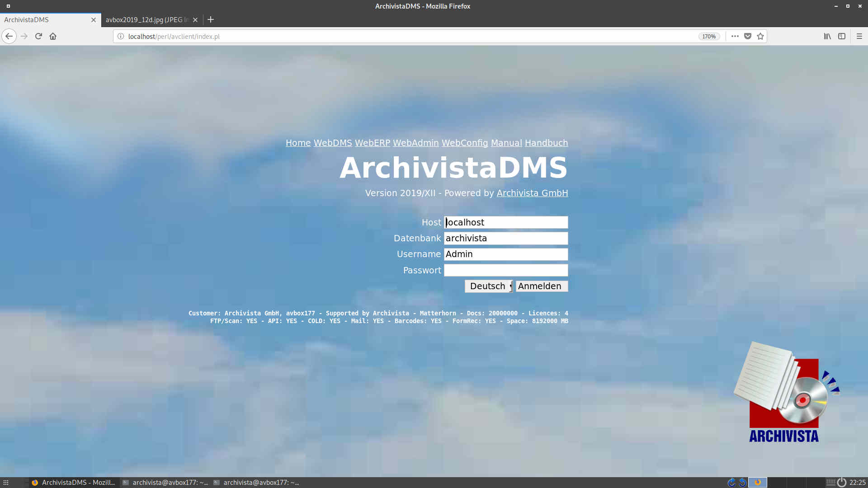Close the avbox2019_12d.jpg tab

195,20
